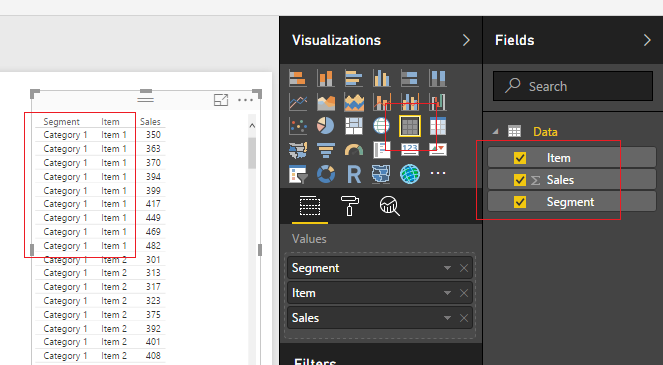Click the table scroll-up arrow
This screenshot has width=663, height=365.
point(252,126)
